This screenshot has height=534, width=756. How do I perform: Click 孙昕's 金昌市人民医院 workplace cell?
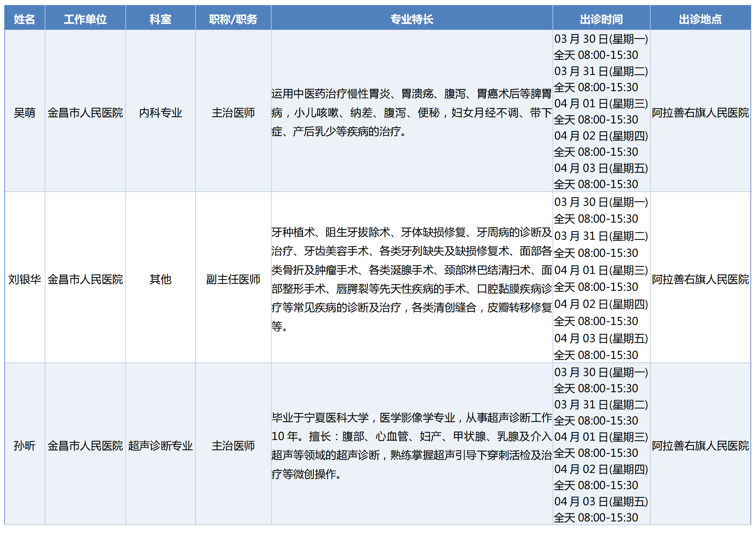[85, 445]
